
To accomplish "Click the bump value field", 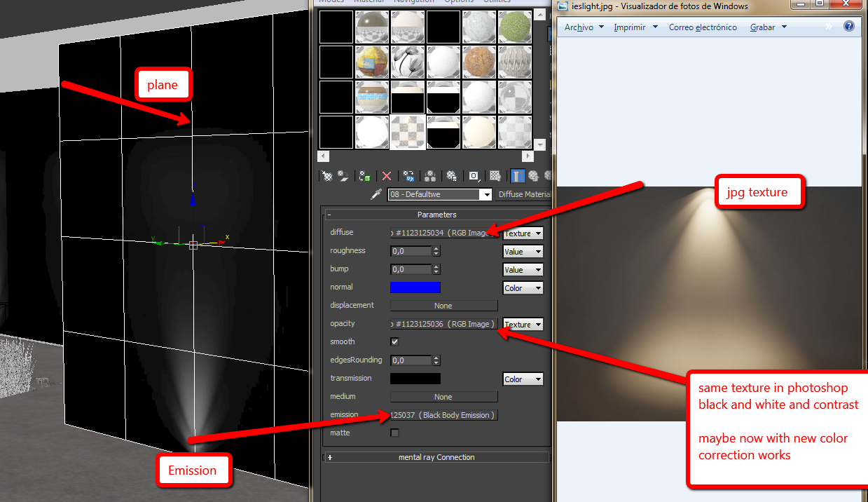I will [411, 269].
